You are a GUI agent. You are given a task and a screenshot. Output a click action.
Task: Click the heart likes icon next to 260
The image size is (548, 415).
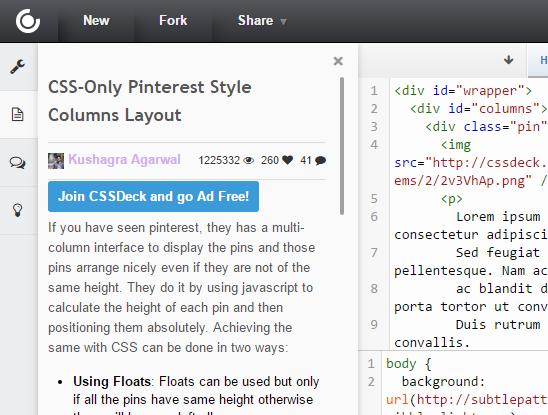point(288,160)
